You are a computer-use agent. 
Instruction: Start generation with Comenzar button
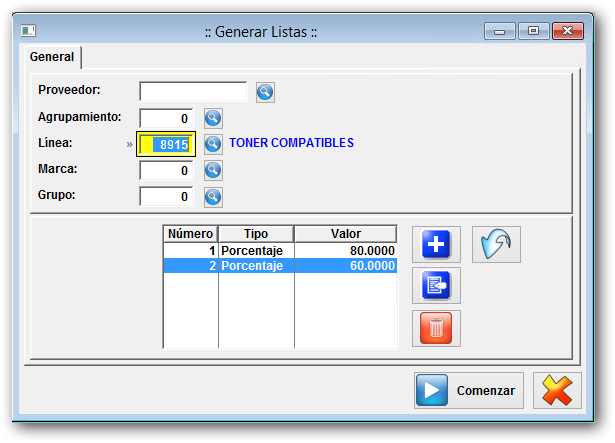click(x=469, y=390)
